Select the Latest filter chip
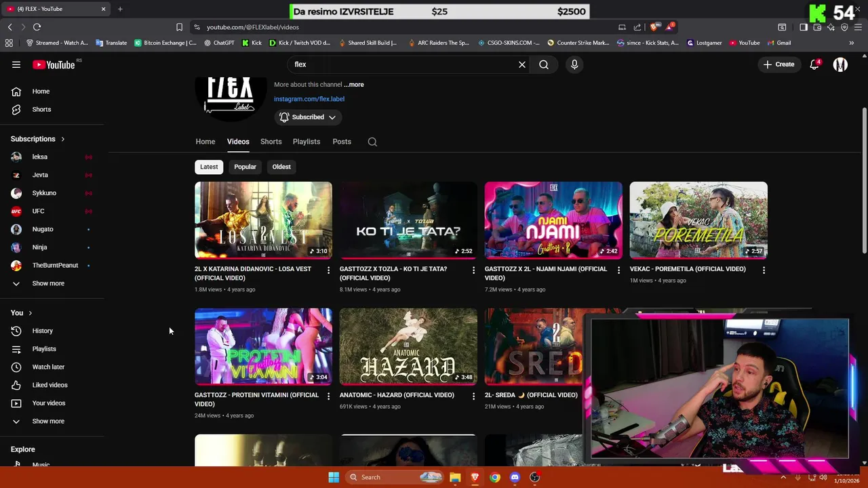The image size is (868, 488). (209, 167)
